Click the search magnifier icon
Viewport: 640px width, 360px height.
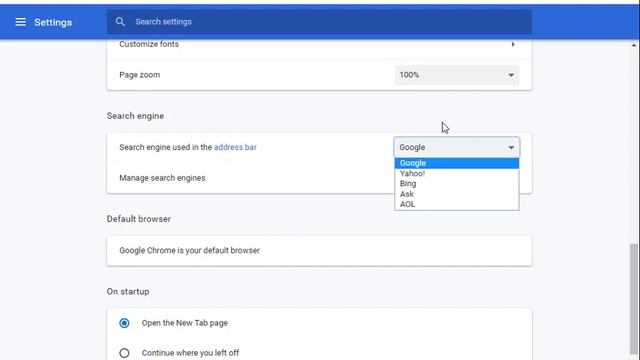point(120,22)
